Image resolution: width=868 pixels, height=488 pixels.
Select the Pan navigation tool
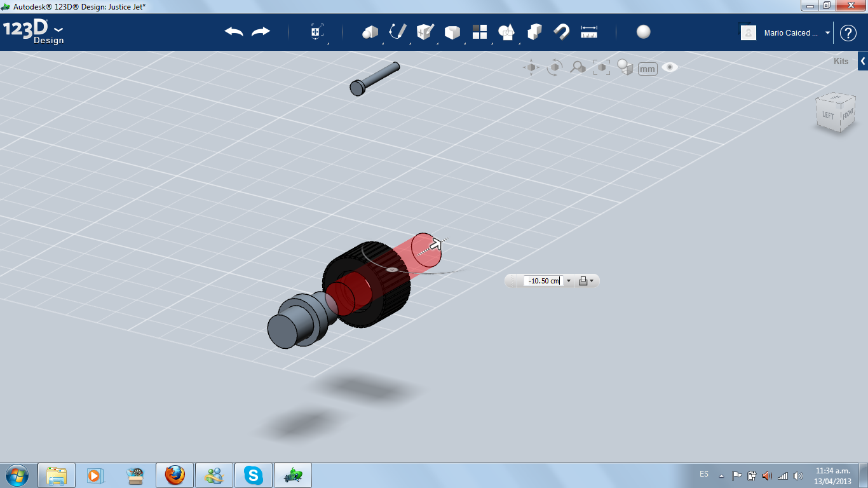pyautogui.click(x=531, y=67)
